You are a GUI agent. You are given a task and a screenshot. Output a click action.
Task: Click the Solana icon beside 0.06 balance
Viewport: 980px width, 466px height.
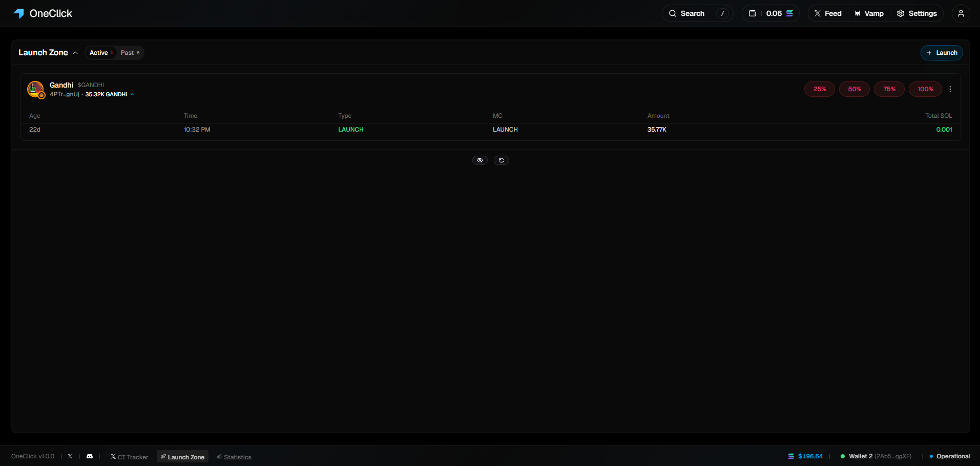click(x=789, y=13)
